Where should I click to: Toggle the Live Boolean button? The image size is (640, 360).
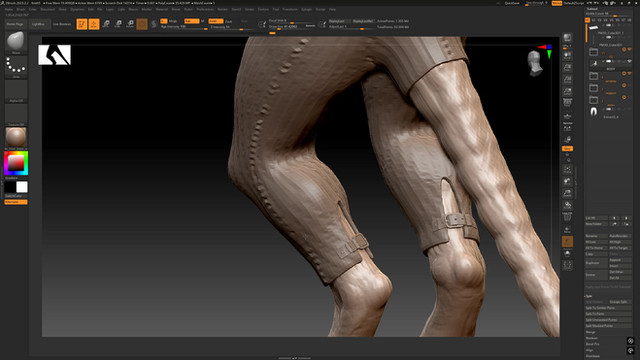(x=62, y=24)
